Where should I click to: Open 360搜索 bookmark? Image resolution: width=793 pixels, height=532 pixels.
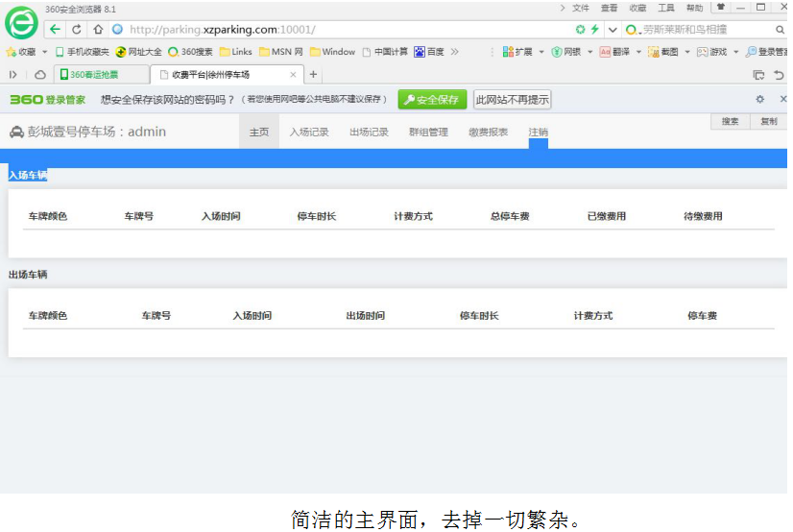click(191, 52)
